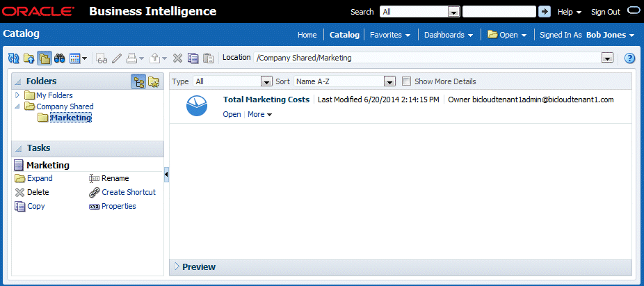
Task: Select Catalog in the header
Action: tap(344, 35)
